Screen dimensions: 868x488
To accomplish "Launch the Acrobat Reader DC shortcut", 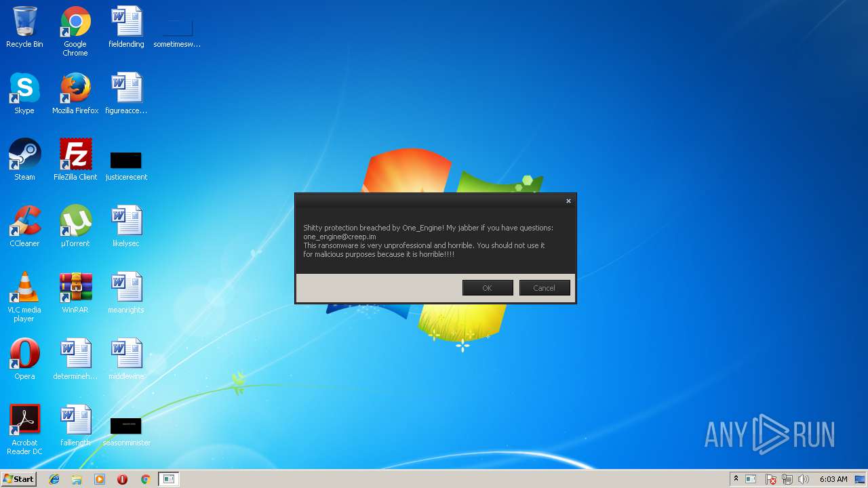I will tap(24, 430).
